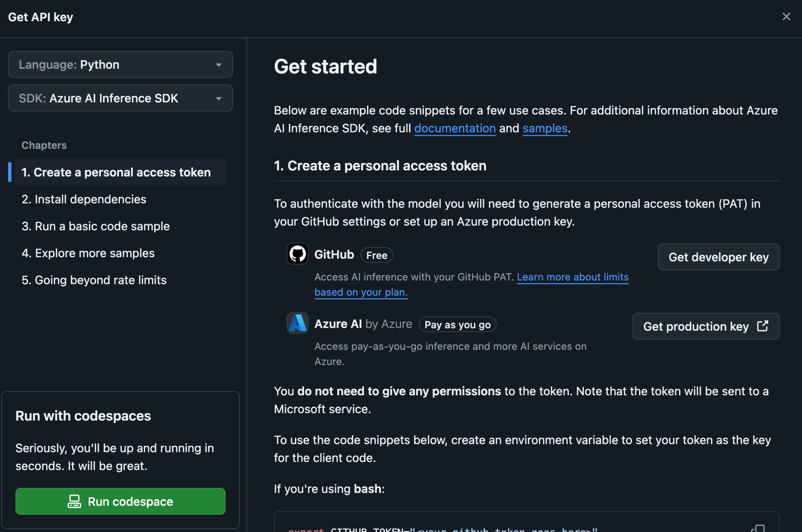Click the external-link icon on Get production key
Screen dimensions: 802x532
click(762, 326)
